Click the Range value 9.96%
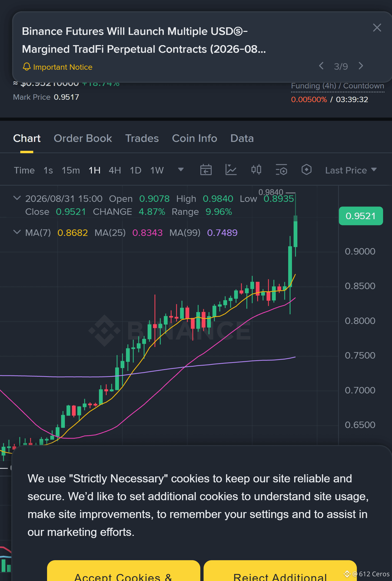The width and height of the screenshot is (392, 581). click(x=219, y=212)
